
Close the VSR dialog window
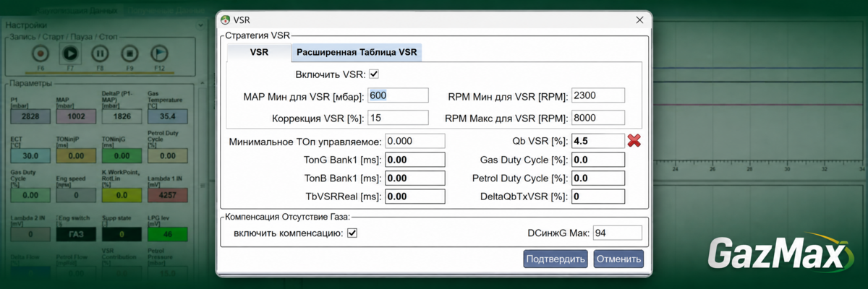click(x=639, y=20)
